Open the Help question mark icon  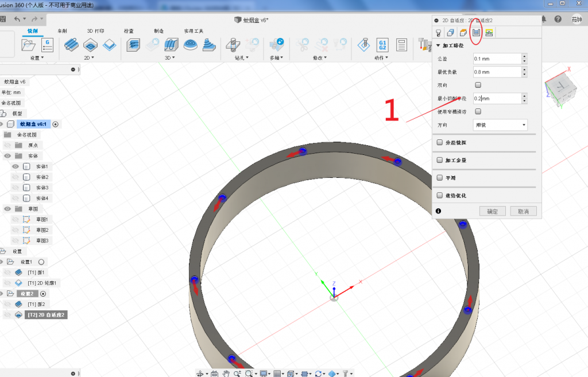[558, 19]
